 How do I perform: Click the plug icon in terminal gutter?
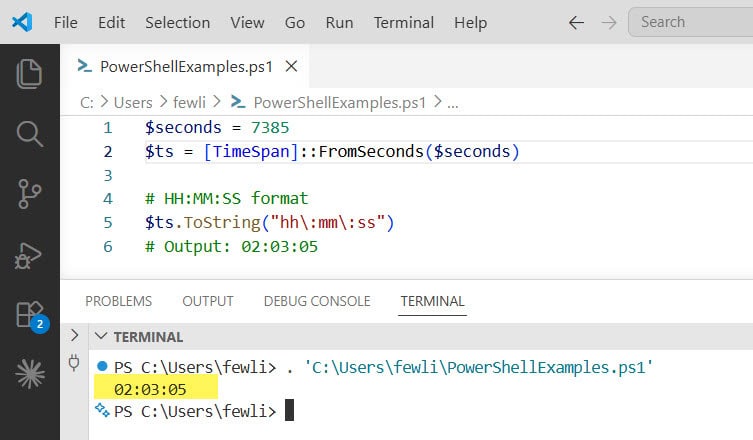[x=73, y=362]
